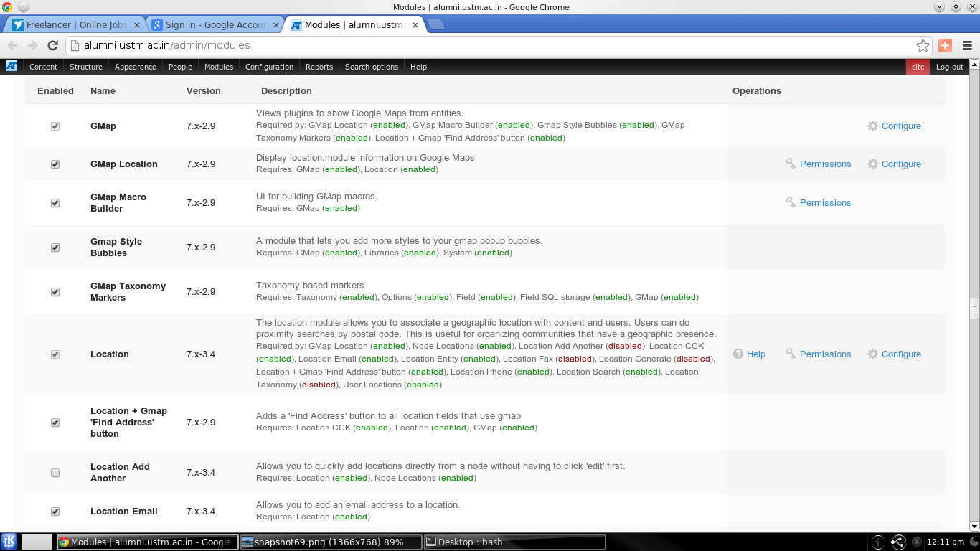Viewport: 980px width, 551px height.
Task: Click Log out
Action: pos(949,67)
